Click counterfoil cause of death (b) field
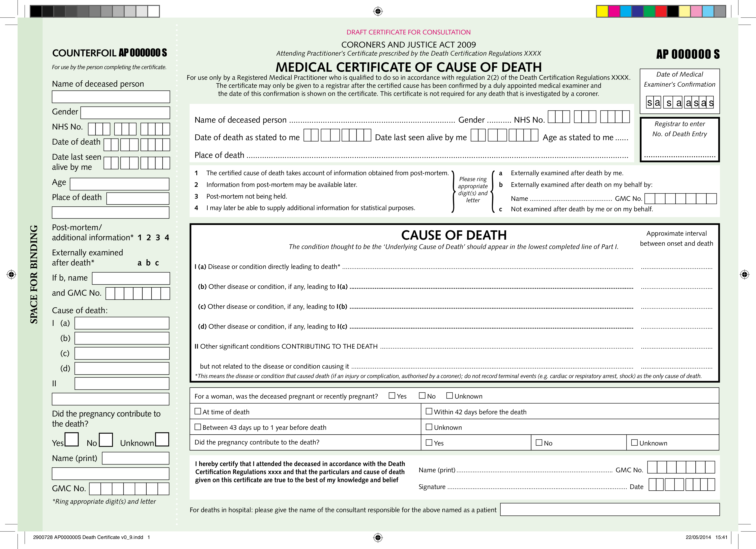The image size is (756, 549). [x=122, y=338]
